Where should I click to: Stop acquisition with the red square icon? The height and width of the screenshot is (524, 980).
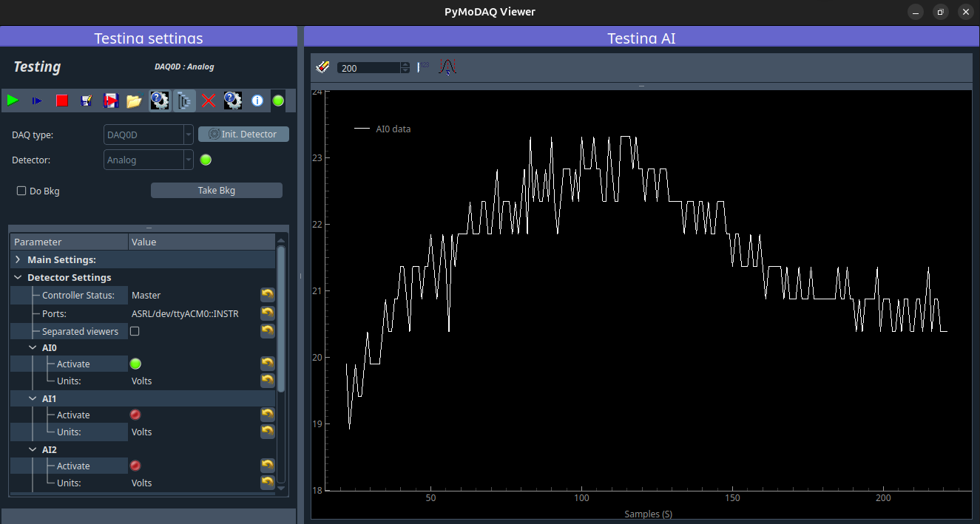click(x=62, y=101)
